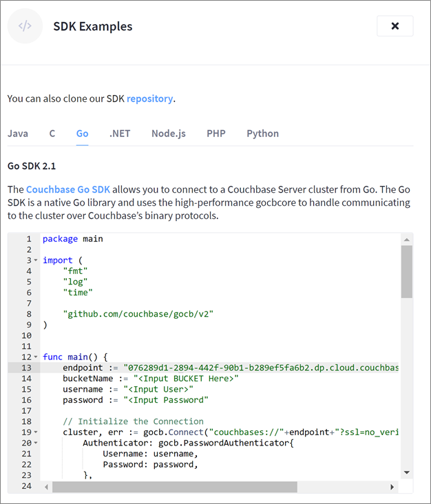Open the SDK repository link
Image resolution: width=431 pixels, height=504 pixels.
150,98
